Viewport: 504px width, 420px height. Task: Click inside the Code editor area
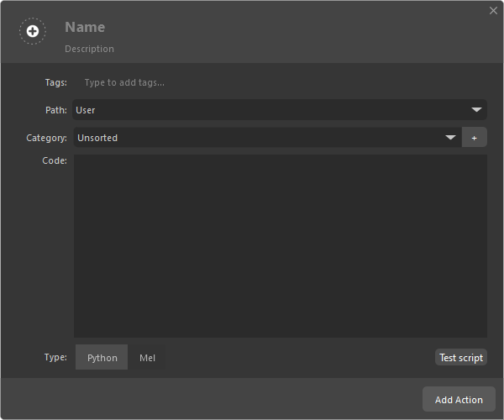[281, 246]
